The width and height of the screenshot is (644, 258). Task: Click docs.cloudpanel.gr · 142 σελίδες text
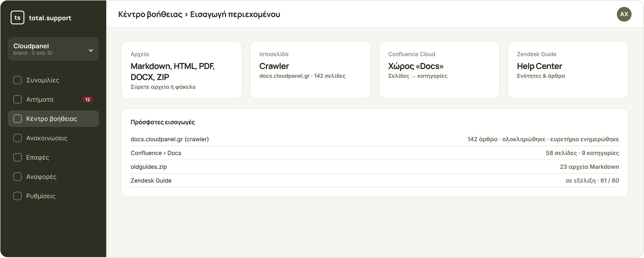[302, 76]
